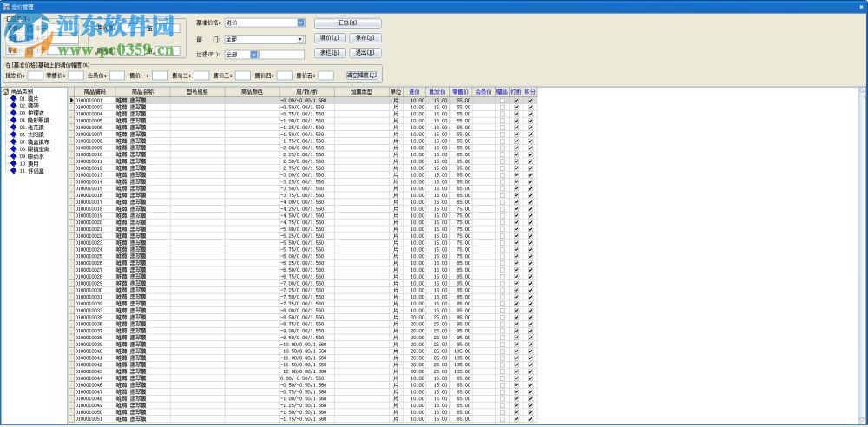
Task: Select the 01 镜片 category diamond icon
Action: [x=14, y=99]
